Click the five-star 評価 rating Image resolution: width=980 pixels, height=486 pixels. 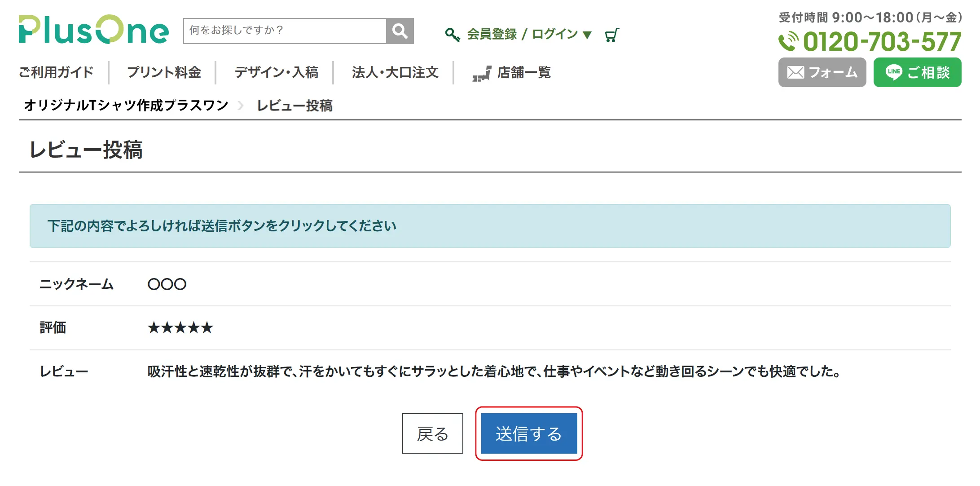(180, 328)
